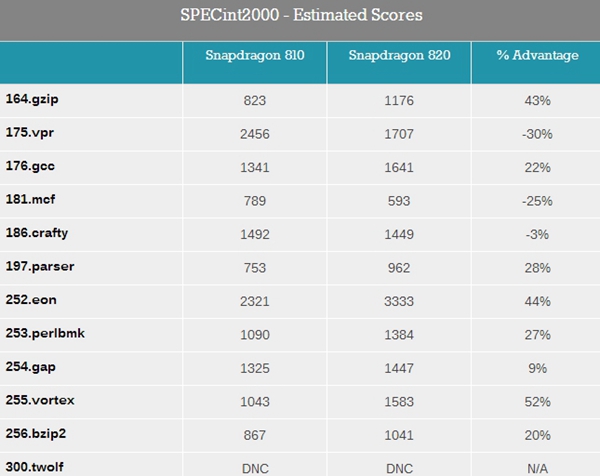The image size is (600, 476).
Task: Click the % Advantage column header
Action: (537, 55)
